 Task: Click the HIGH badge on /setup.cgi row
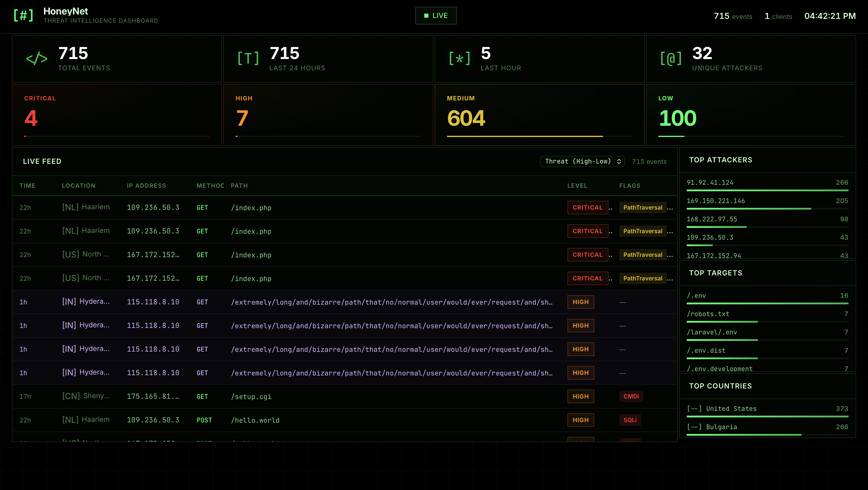580,396
